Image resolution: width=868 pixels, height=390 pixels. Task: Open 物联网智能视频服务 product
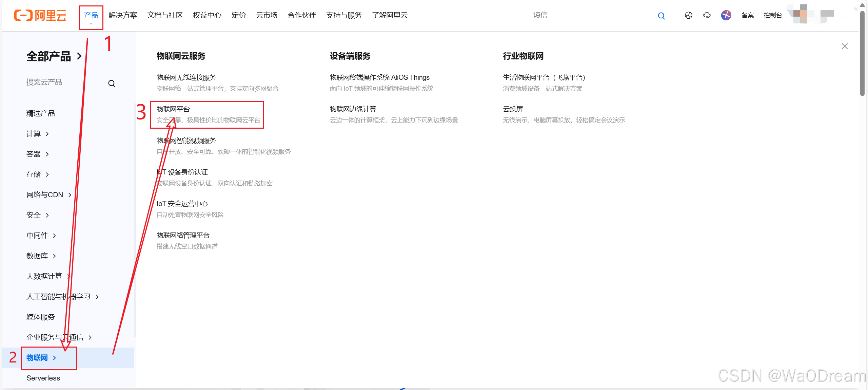pos(186,141)
